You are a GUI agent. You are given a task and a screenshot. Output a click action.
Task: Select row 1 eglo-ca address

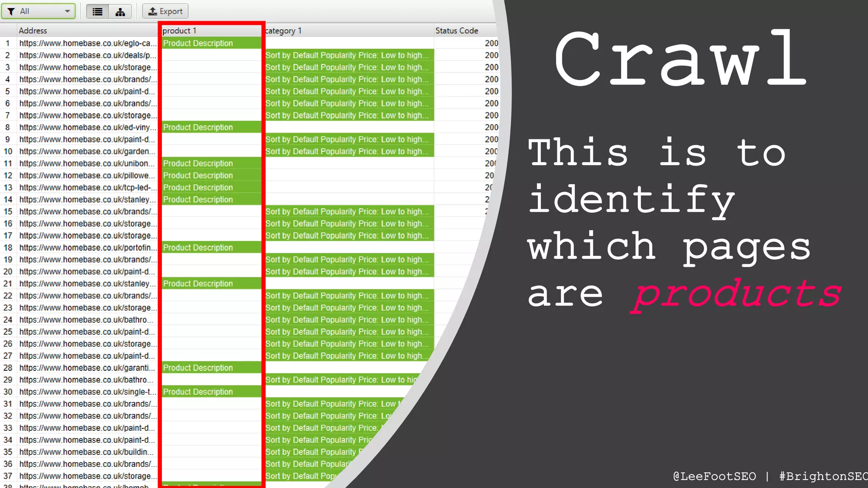pos(88,43)
